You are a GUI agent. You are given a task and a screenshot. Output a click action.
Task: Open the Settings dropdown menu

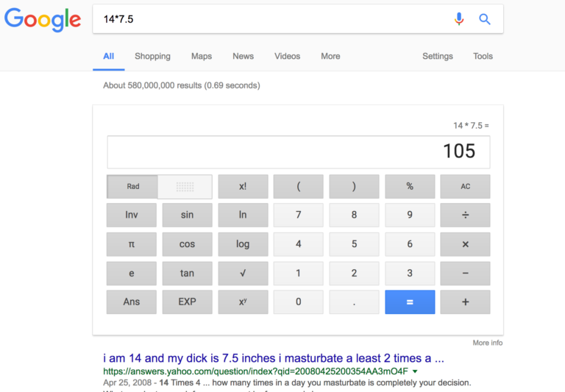pos(437,56)
